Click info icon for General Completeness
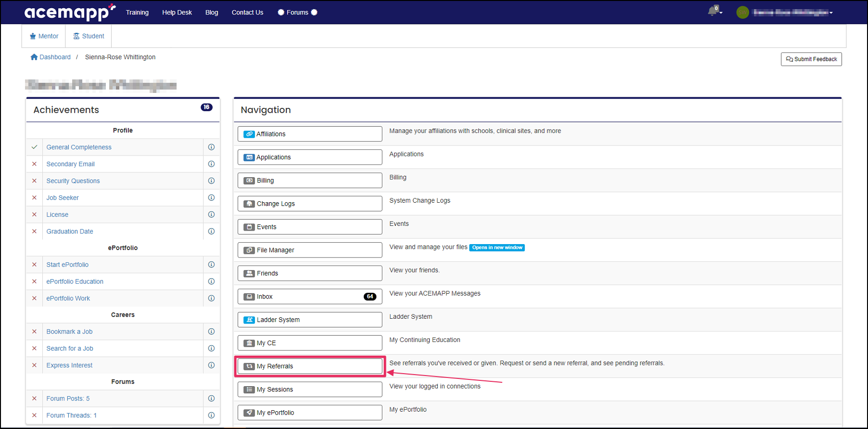Image resolution: width=868 pixels, height=429 pixels. click(x=211, y=147)
